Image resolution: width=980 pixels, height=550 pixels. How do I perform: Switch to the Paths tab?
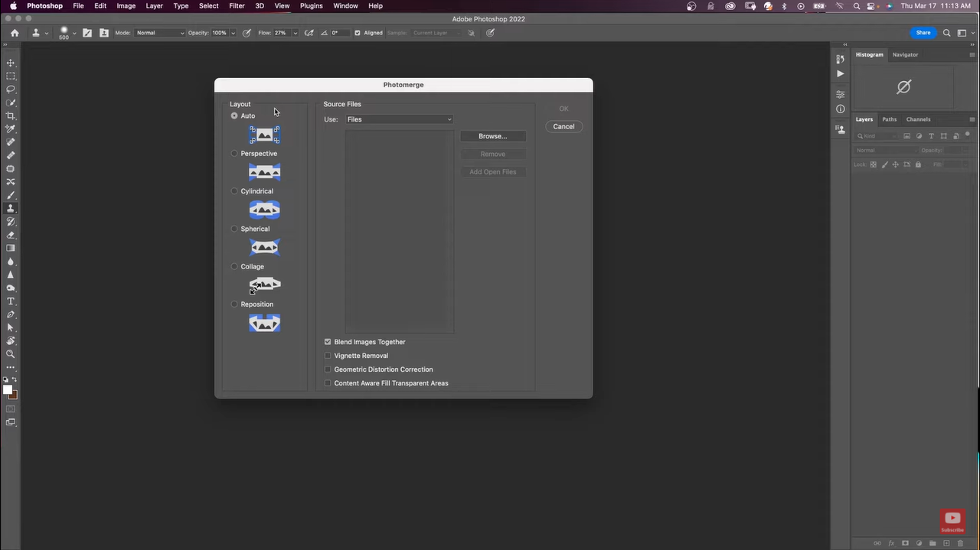[x=889, y=119]
